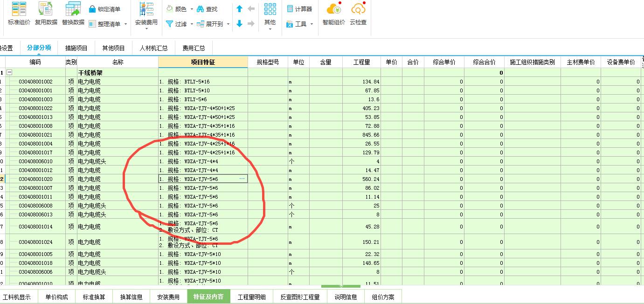644x304 pixels.
Task: Click the 项目特征 column header
Action: [x=203, y=62]
